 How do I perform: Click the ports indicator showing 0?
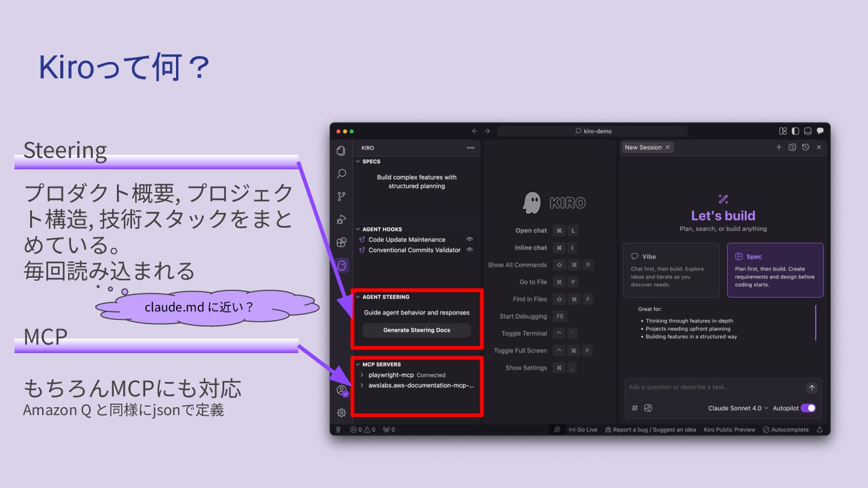(389, 430)
